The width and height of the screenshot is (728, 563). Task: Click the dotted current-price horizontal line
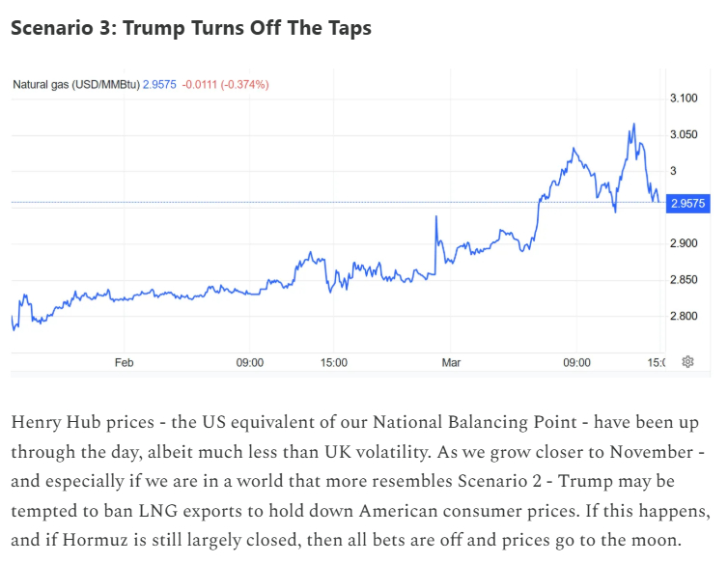[290, 202]
